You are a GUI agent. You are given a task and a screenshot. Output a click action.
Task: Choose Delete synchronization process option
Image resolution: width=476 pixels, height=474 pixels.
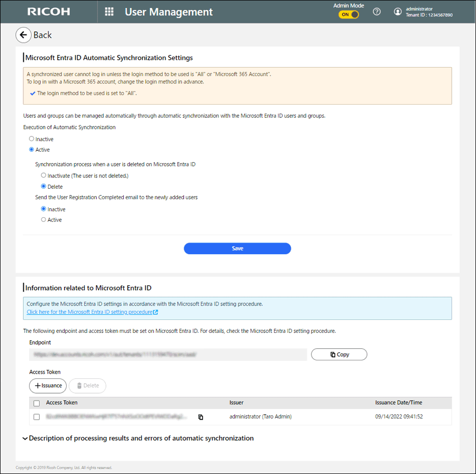point(44,187)
